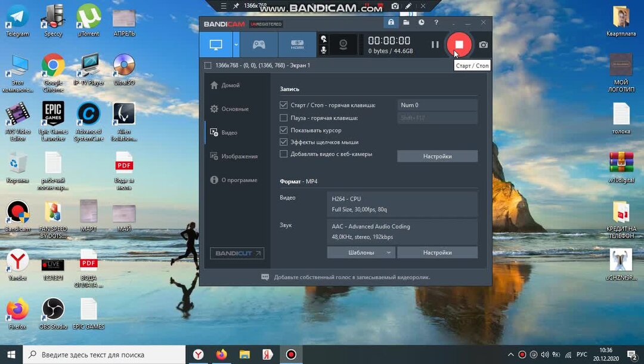Select Telegram desktop shortcut
The height and width of the screenshot is (364, 644).
pyautogui.click(x=17, y=20)
